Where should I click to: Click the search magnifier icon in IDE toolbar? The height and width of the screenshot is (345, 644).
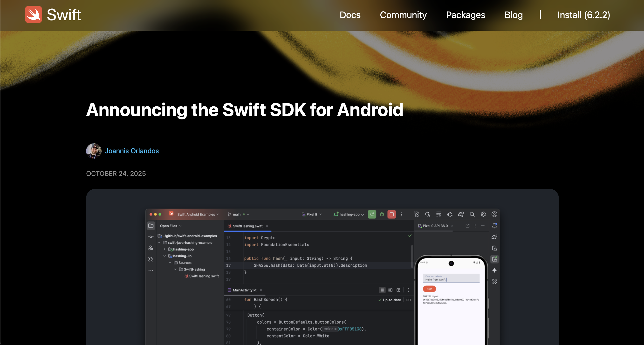point(472,214)
